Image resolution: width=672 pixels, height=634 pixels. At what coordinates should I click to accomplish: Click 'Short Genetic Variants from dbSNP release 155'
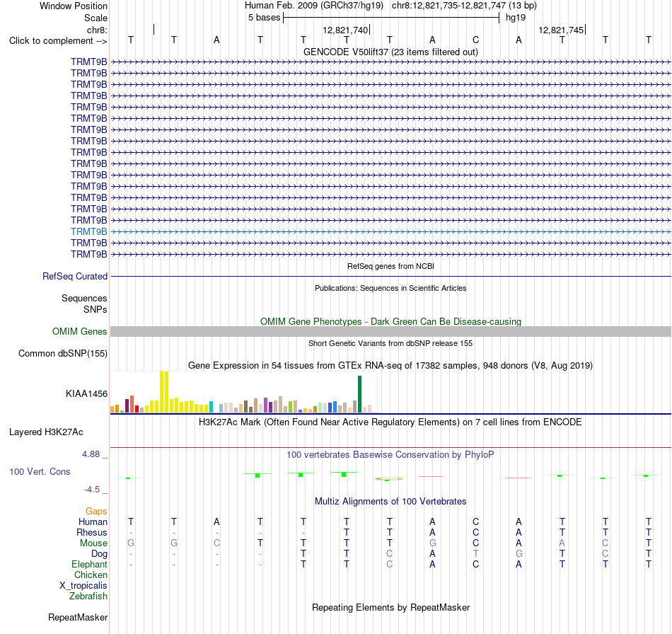390,343
